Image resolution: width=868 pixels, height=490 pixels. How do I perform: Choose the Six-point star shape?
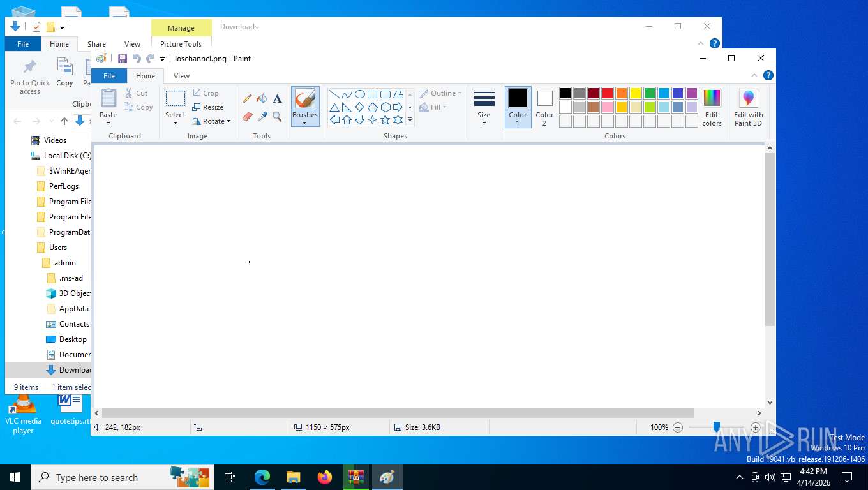pyautogui.click(x=398, y=119)
